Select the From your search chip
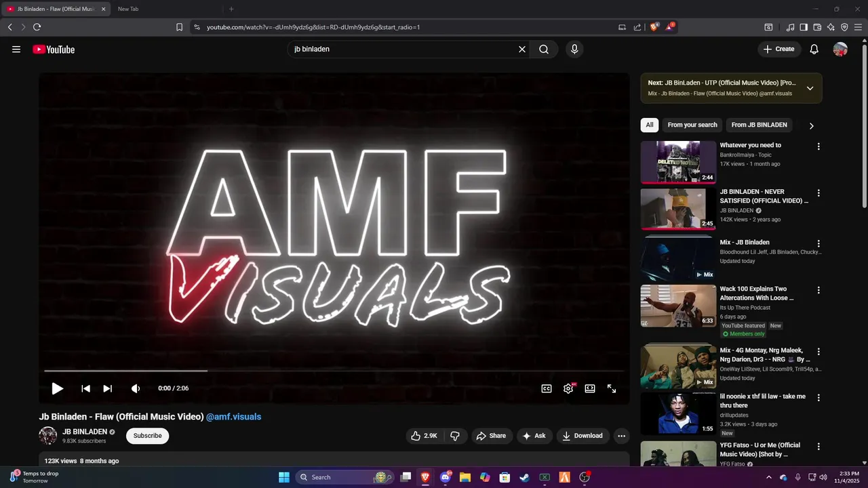The width and height of the screenshot is (868, 488). pos(692,125)
